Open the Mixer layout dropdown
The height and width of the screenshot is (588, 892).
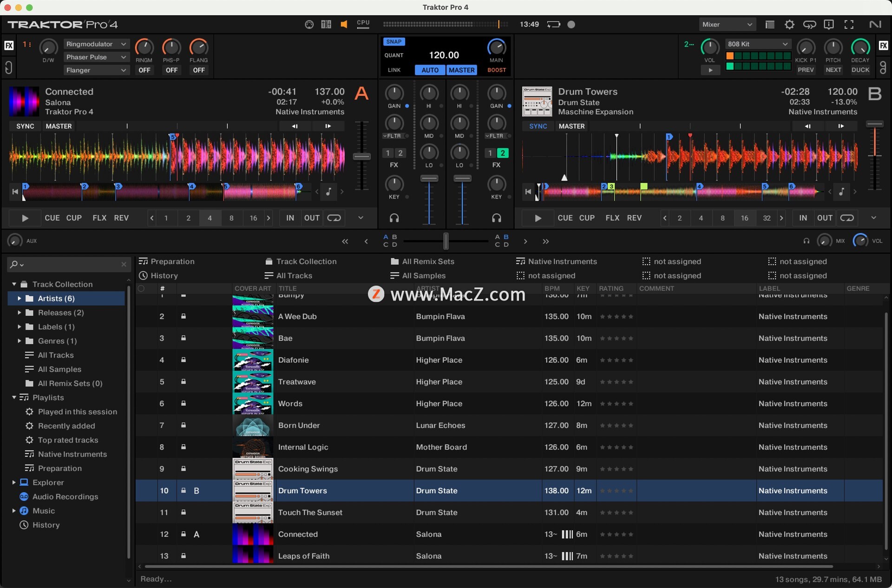tap(727, 25)
